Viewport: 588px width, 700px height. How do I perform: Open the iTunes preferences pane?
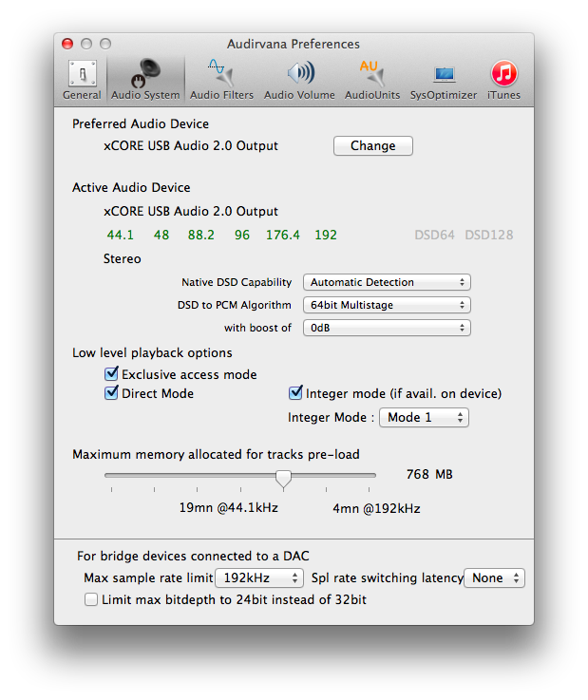tap(503, 80)
